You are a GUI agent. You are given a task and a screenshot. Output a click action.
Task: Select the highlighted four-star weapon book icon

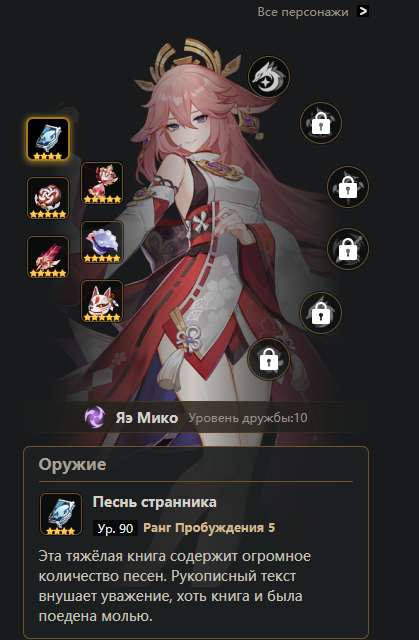[x=48, y=139]
